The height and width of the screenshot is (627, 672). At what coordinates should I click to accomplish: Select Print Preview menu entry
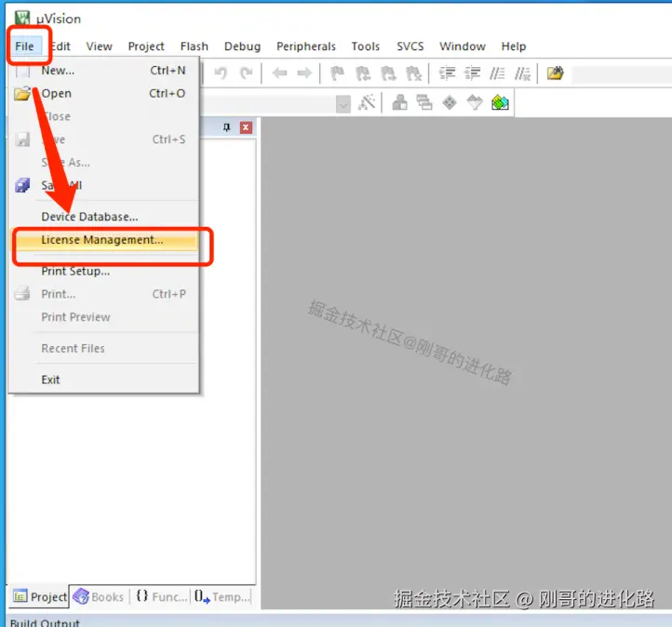(x=104, y=317)
